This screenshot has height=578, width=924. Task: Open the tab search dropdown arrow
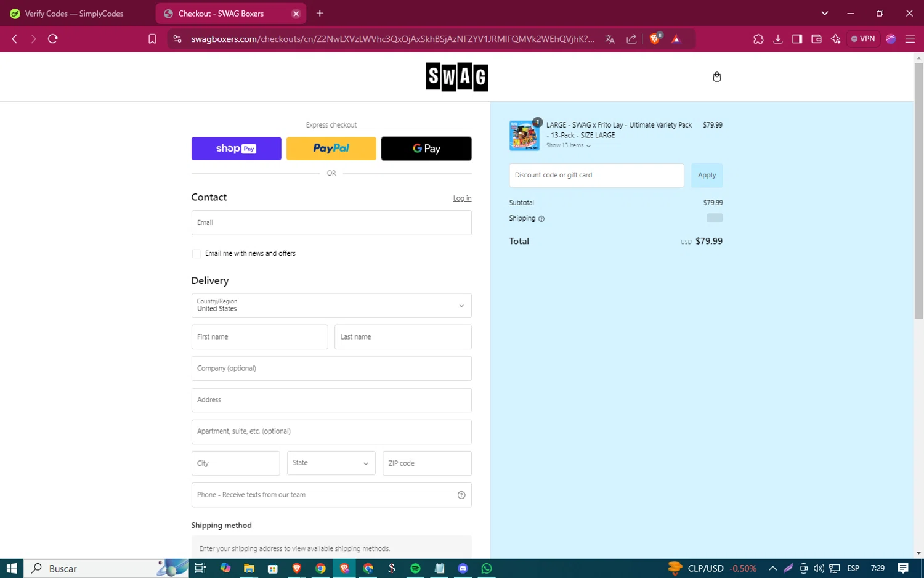coord(824,13)
